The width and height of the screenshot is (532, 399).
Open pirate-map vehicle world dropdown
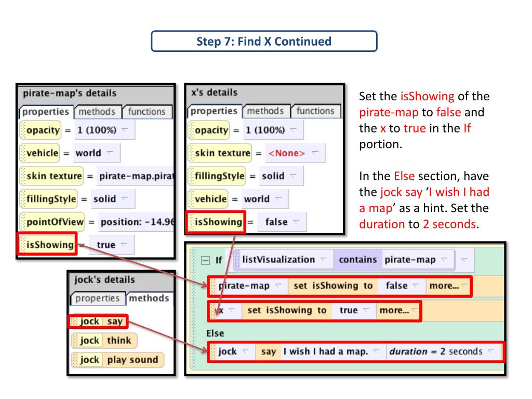97,153
